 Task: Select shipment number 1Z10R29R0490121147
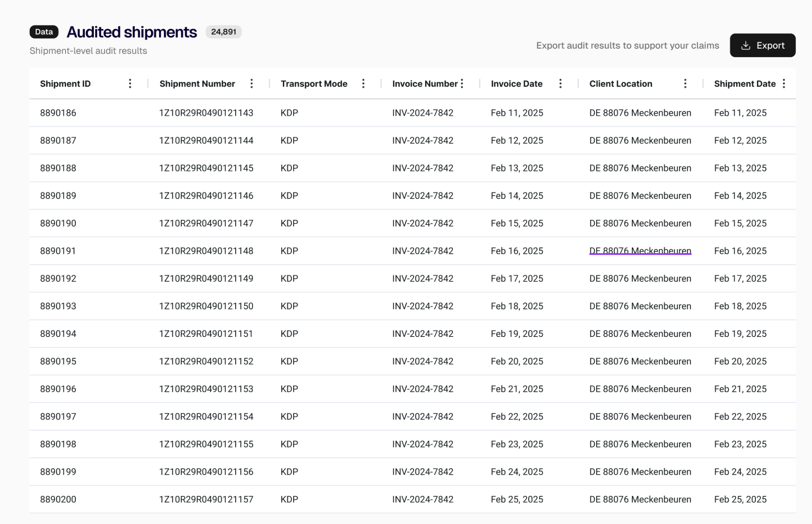(206, 223)
